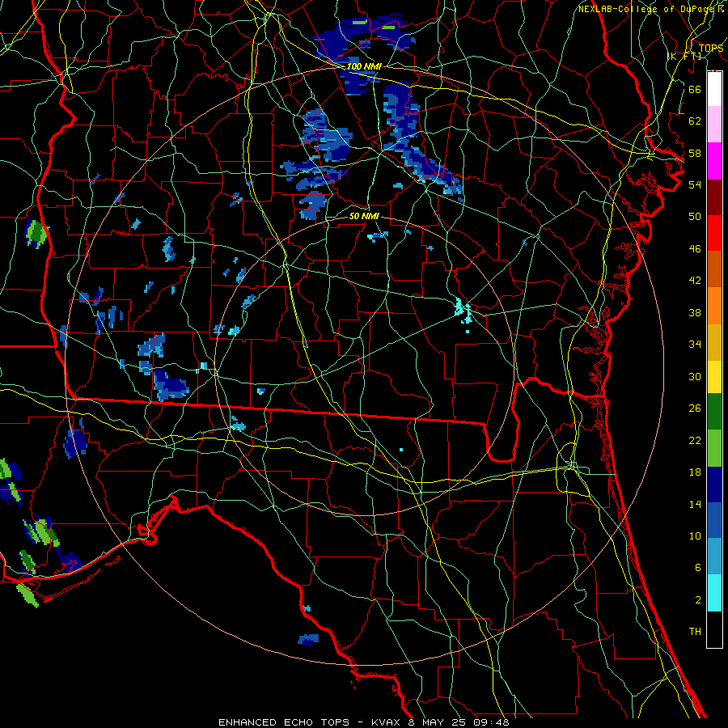Pick the yellow legend swatch
This screenshot has height=728, width=728.
(x=714, y=376)
